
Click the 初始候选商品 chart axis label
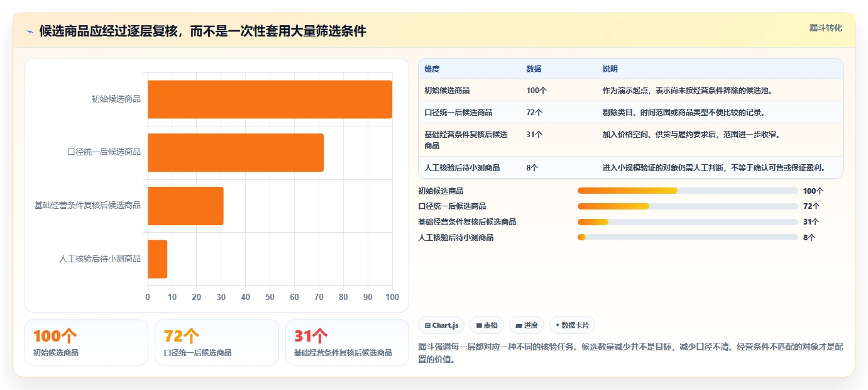click(x=116, y=99)
